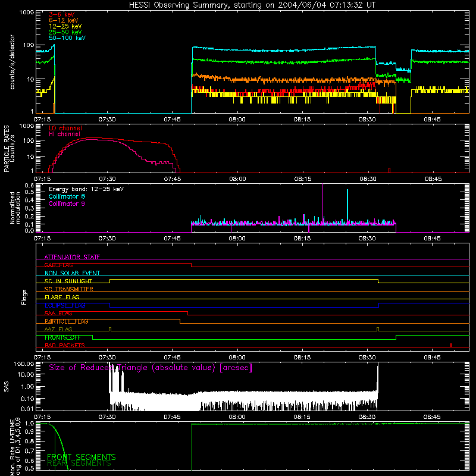Click the red BAD_PACKETS blip near 08:50

tap(451, 345)
